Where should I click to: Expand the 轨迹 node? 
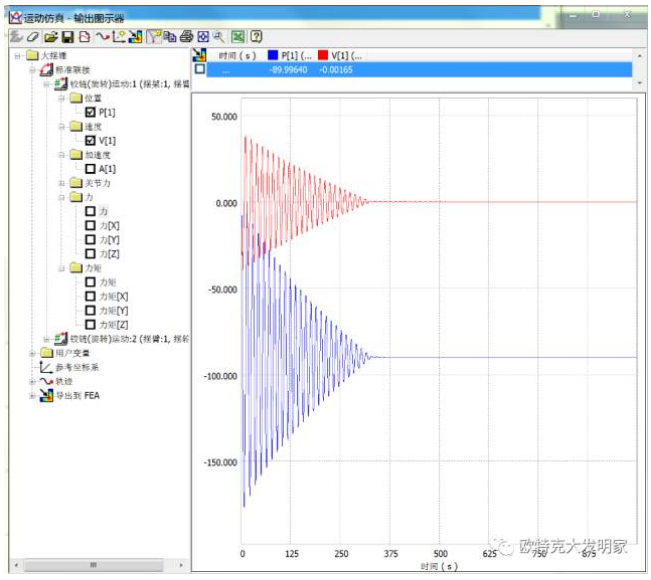[x=32, y=381]
